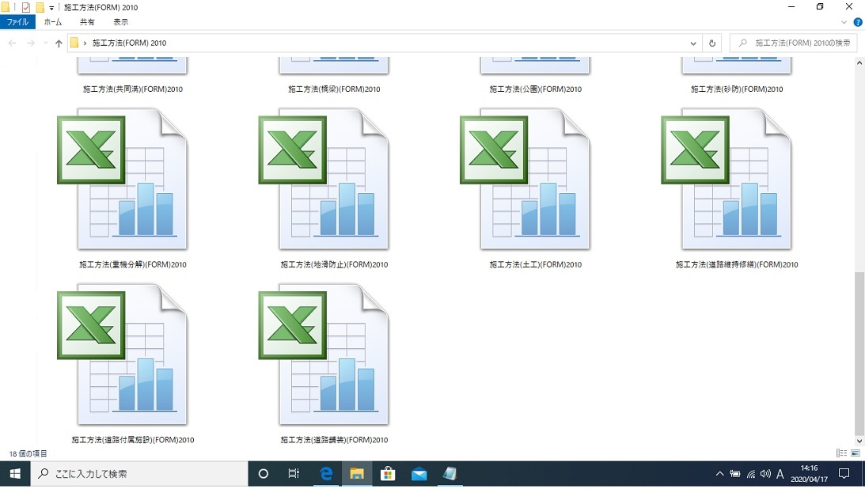Click the 18 個の項目 status text

pos(28,453)
